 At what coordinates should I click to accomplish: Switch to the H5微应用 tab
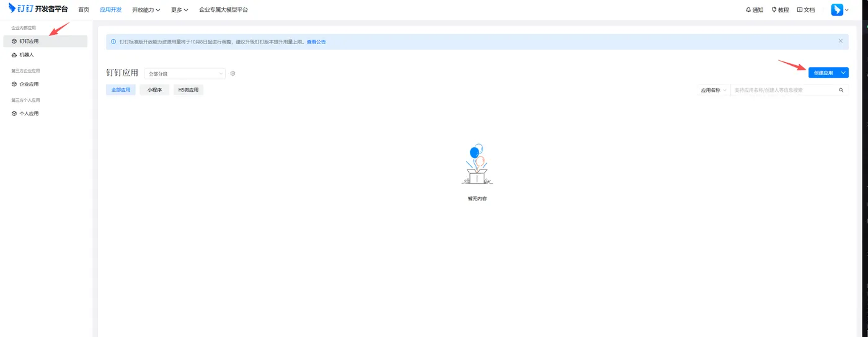188,90
